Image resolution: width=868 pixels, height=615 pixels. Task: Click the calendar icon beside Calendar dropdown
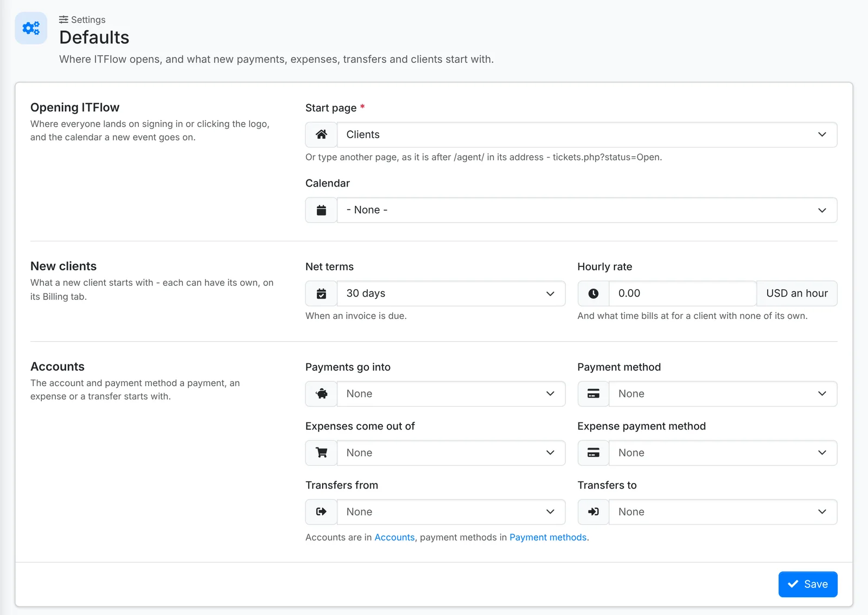[321, 210]
